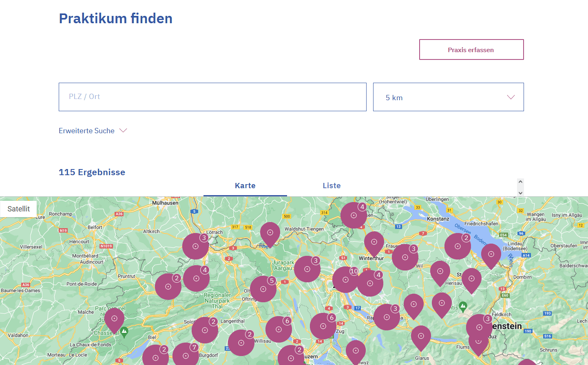Click the pin near Lindau on Bodensee
588x365 pixels.
coord(491,255)
